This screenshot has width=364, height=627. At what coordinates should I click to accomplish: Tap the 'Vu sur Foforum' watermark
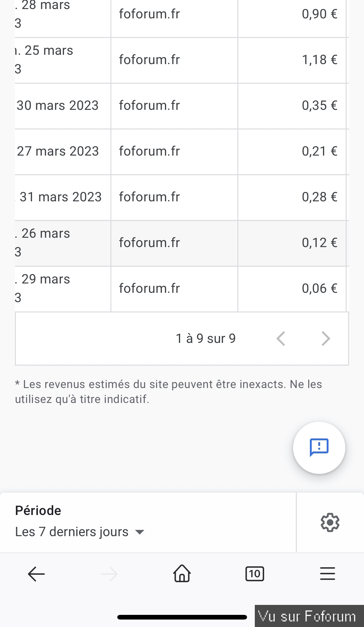[307, 616]
